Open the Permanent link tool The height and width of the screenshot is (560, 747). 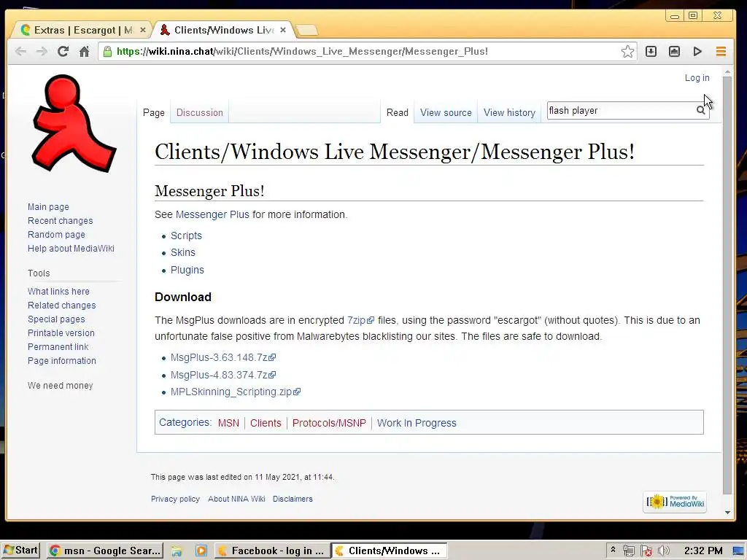point(58,346)
